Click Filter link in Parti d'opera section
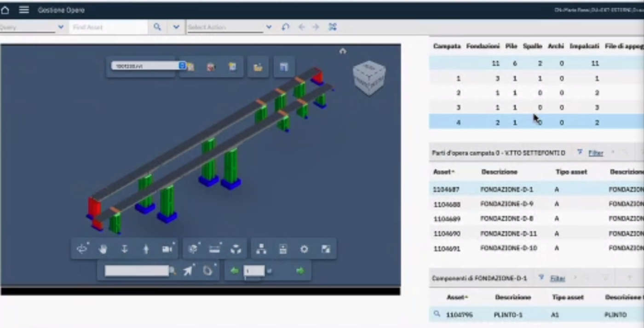This screenshot has height=328, width=644. point(596,153)
